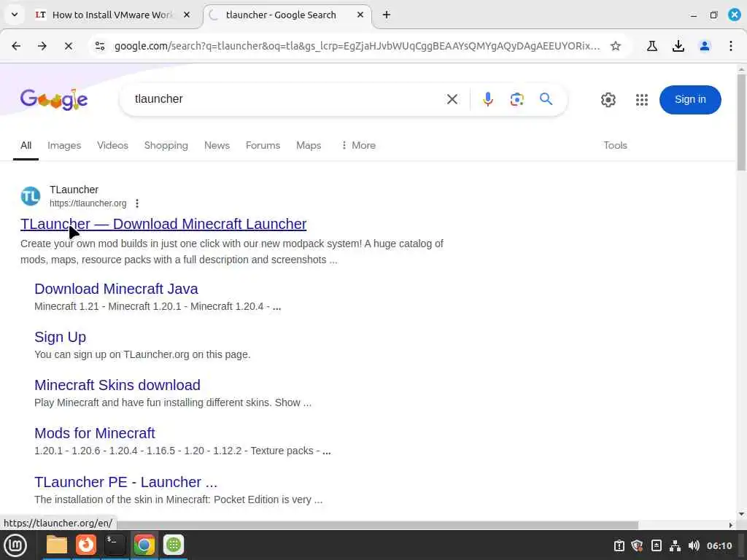This screenshot has width=747, height=560.
Task: Select the All results tab
Action: 26,145
